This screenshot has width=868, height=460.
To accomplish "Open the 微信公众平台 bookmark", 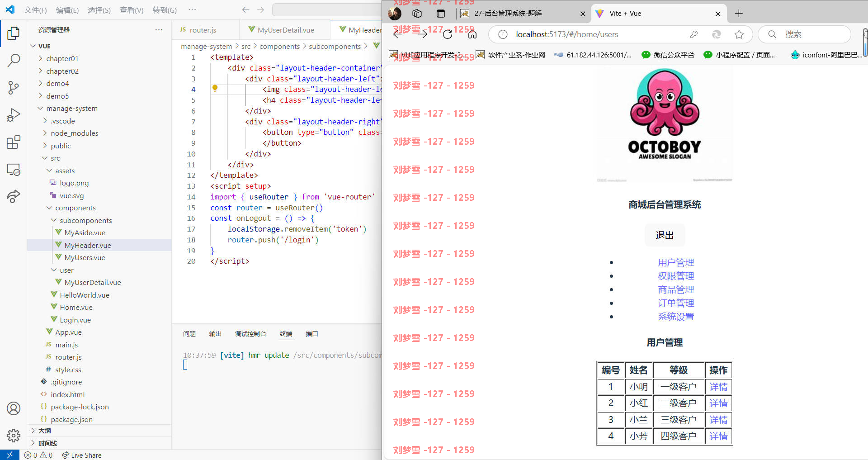I will coord(668,55).
